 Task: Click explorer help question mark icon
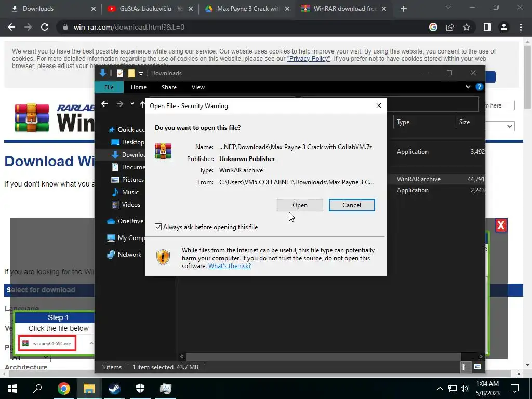click(x=479, y=87)
